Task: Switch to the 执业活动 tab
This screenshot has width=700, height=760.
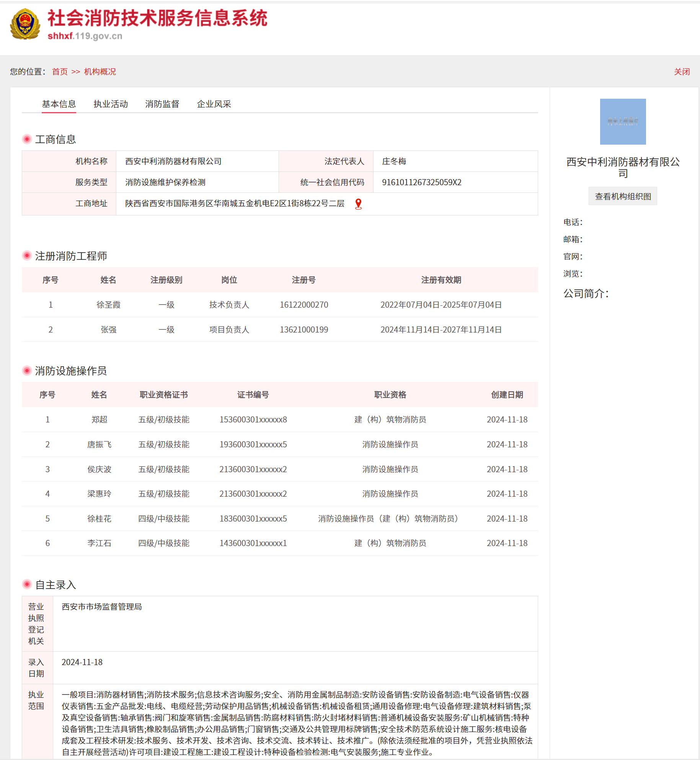Action: (111, 104)
